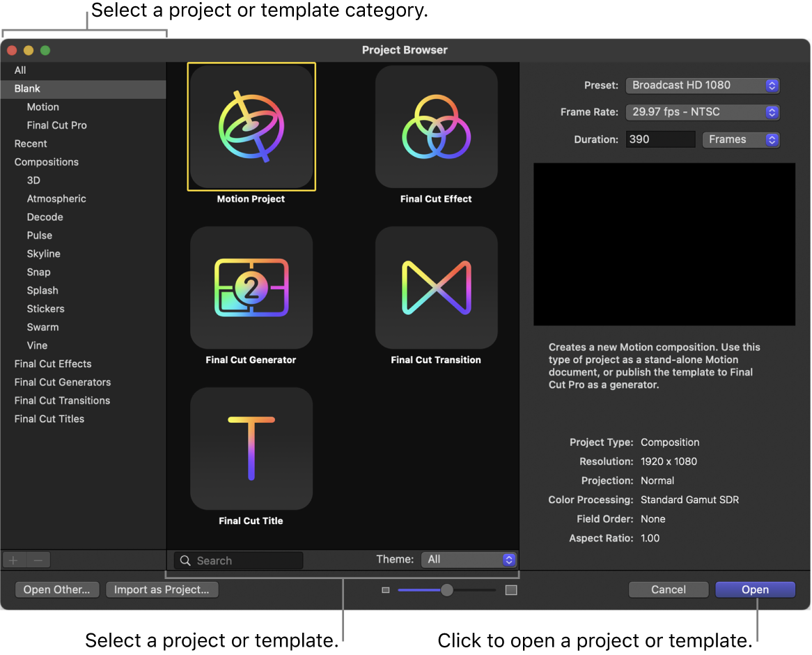
Task: Click the Open button
Action: 755,589
